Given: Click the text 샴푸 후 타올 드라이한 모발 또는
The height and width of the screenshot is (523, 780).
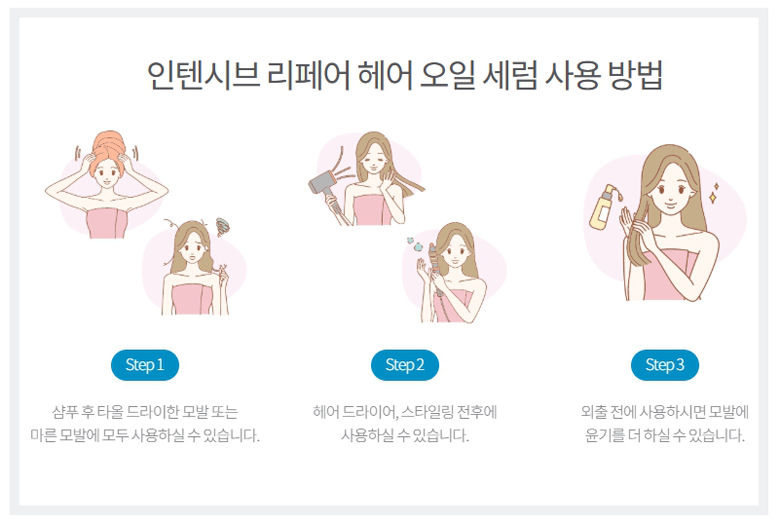Looking at the screenshot, I should tap(145, 412).
